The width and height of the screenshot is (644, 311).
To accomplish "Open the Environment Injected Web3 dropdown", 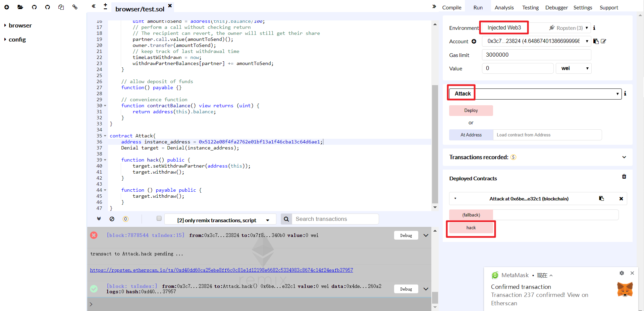I will coord(536,28).
